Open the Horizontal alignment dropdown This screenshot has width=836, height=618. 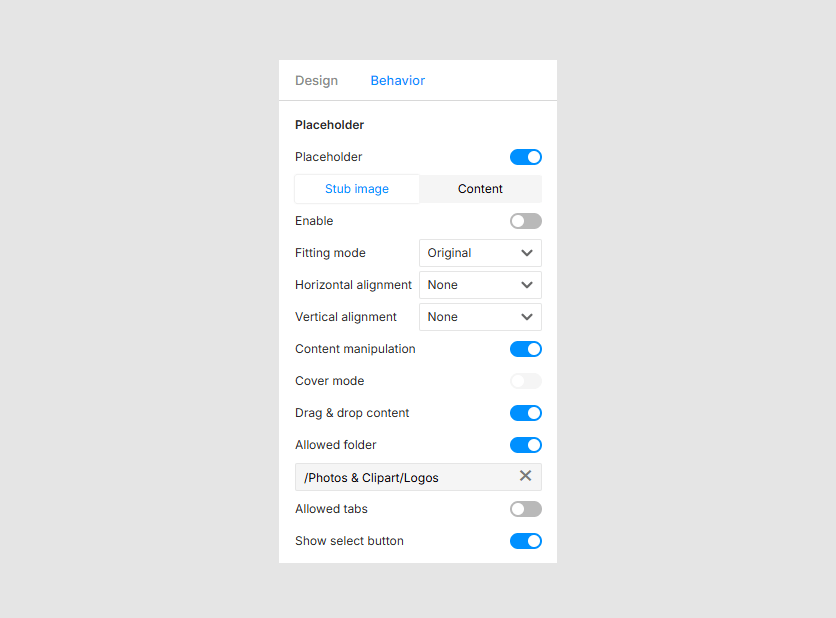click(480, 284)
